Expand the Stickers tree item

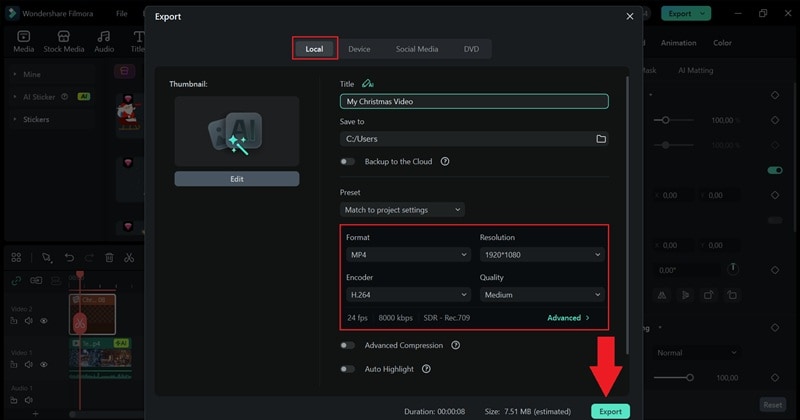(15, 119)
